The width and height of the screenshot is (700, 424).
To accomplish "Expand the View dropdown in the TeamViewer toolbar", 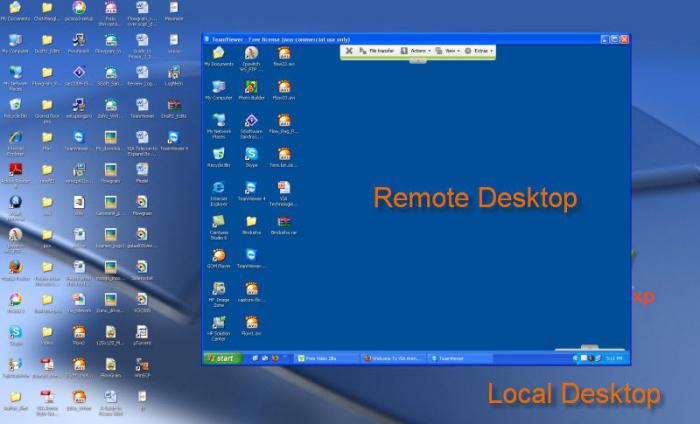I will point(448,51).
